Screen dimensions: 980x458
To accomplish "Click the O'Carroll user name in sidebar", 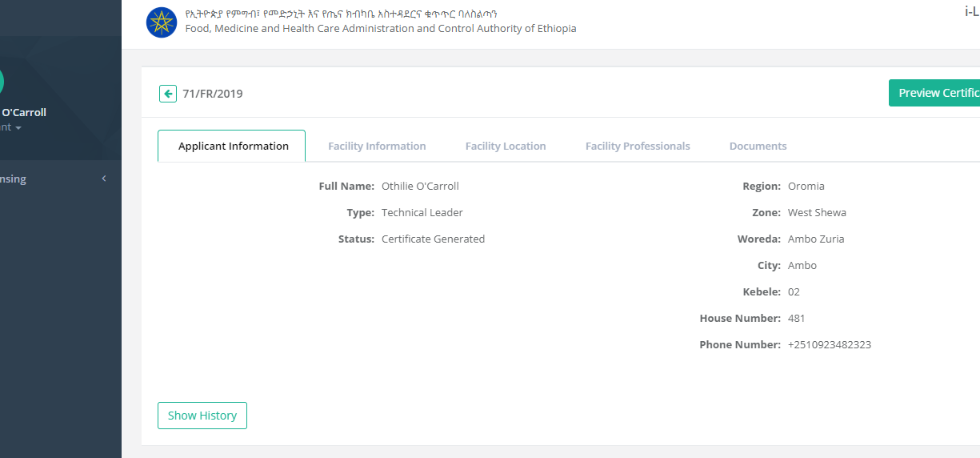I will [23, 112].
